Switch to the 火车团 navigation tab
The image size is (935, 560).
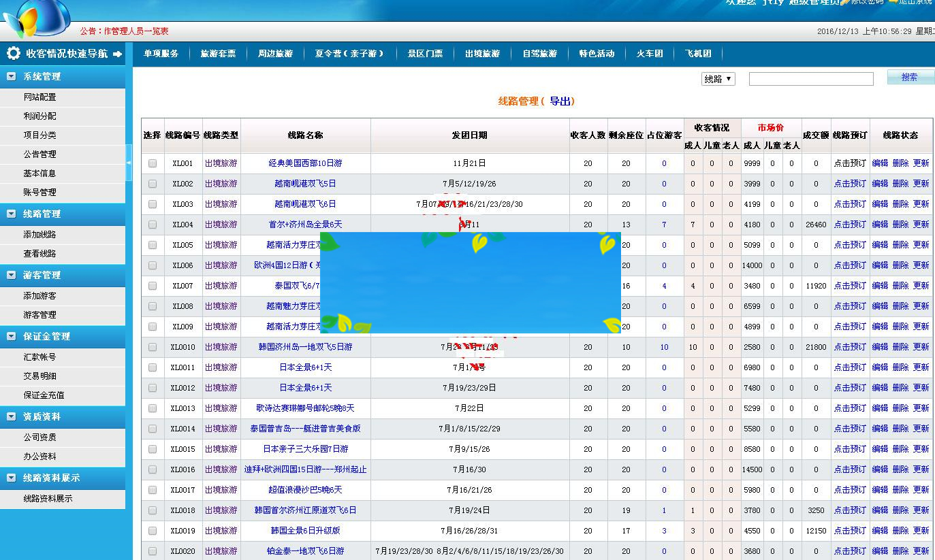pos(650,54)
